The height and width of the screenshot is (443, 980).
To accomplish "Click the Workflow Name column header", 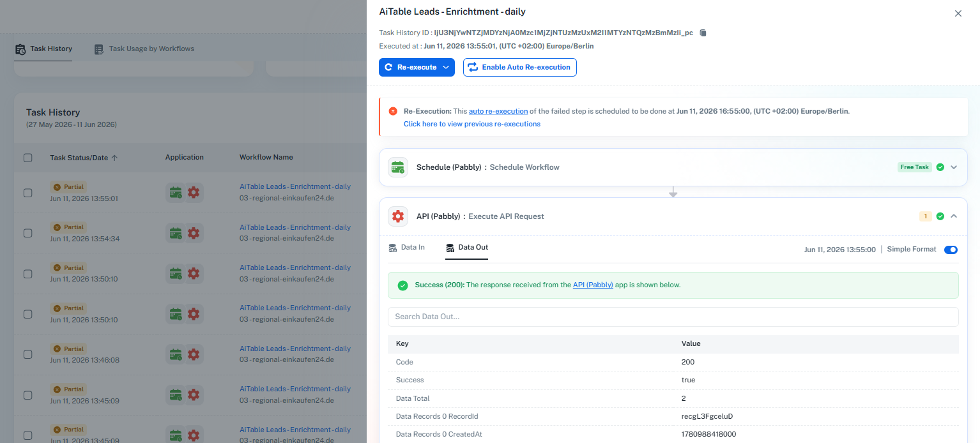I will (266, 157).
